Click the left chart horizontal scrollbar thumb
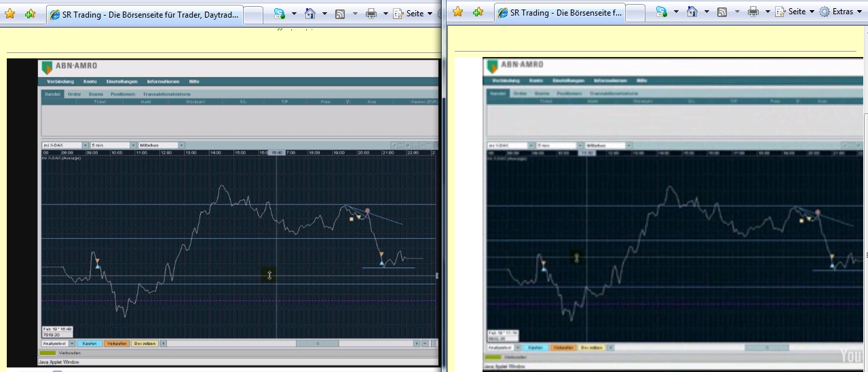The image size is (868, 372). click(x=318, y=343)
